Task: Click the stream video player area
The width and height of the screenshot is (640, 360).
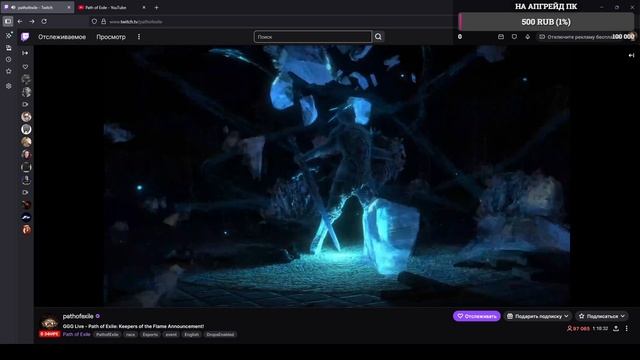Action: coord(337,176)
